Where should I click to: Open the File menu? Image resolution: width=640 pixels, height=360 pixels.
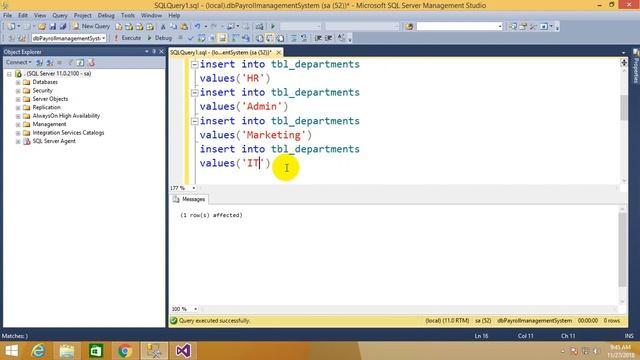click(7, 15)
